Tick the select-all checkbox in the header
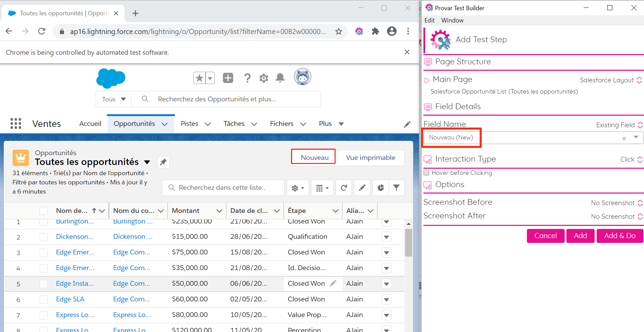Screen dimensions: 644x332 click(x=44, y=211)
